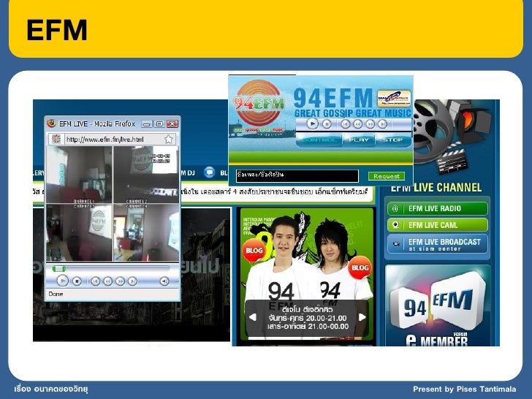
Task: Click the Firefox logo in title bar
Action: 52,123
